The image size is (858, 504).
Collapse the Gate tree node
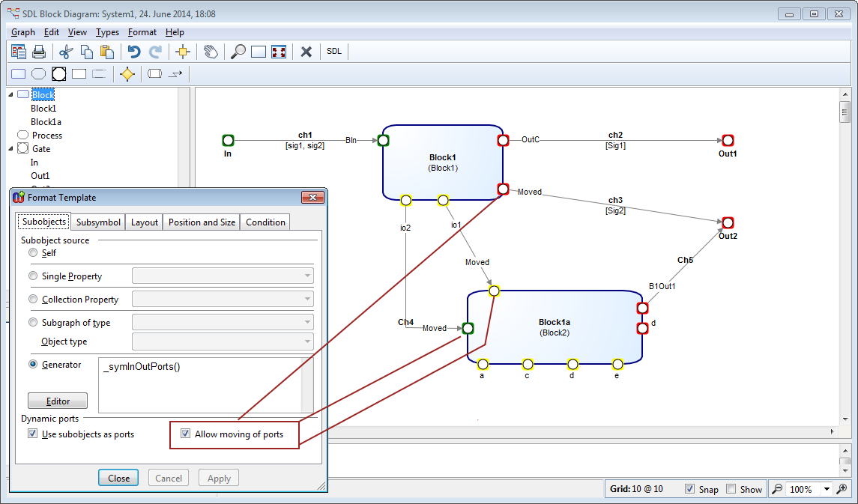point(10,148)
